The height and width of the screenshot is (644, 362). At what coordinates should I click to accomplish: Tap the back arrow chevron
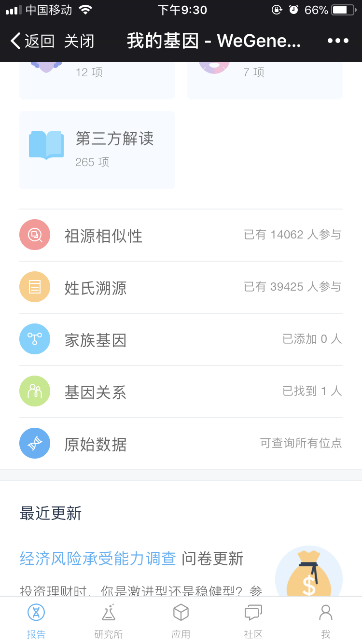click(x=16, y=41)
